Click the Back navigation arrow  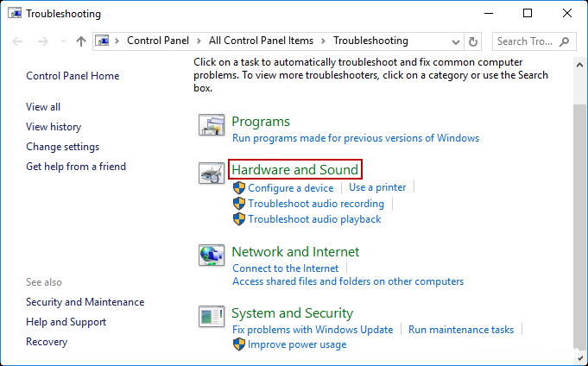click(x=17, y=41)
